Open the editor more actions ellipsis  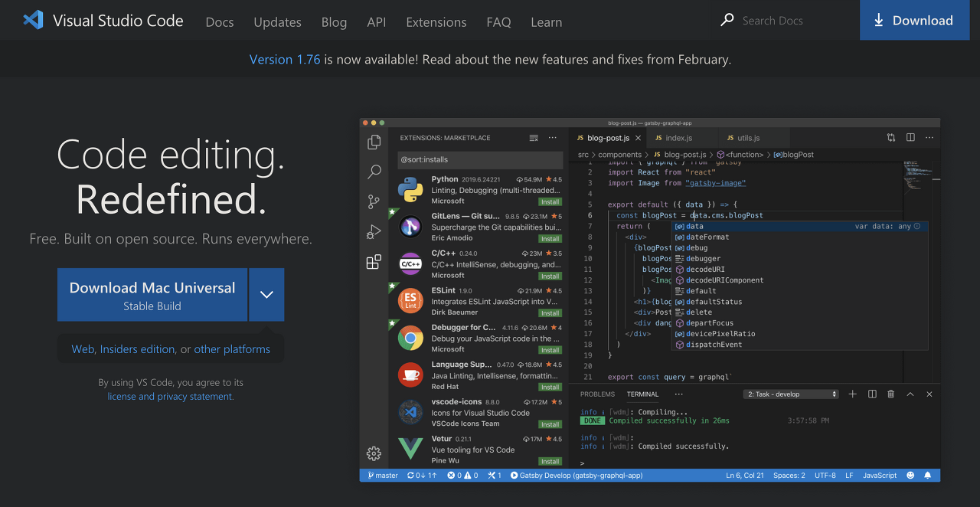click(x=929, y=138)
